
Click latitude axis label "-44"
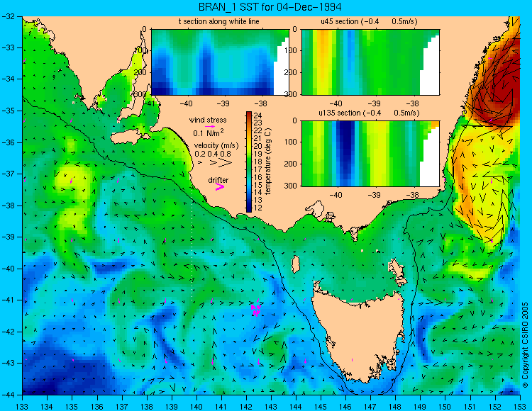pyautogui.click(x=8, y=395)
